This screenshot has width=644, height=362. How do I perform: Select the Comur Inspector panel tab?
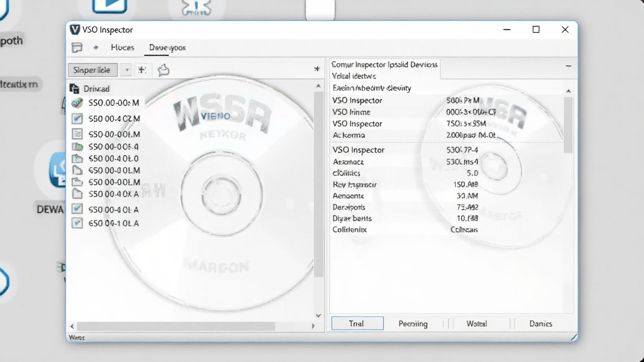pos(384,65)
